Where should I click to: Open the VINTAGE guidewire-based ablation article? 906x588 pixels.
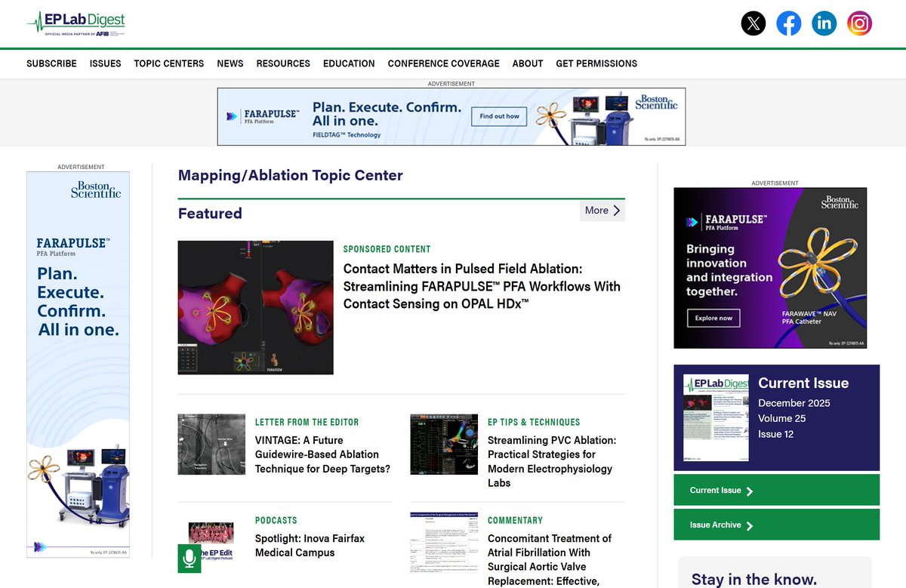click(x=322, y=454)
